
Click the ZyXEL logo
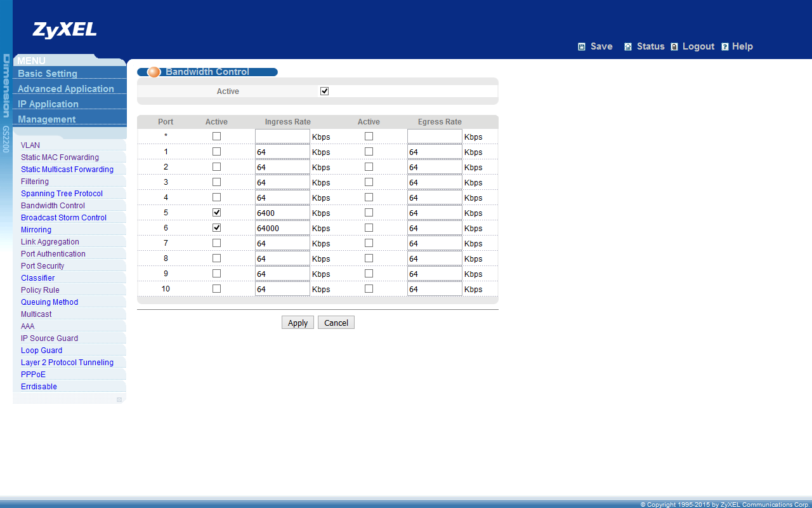point(65,30)
